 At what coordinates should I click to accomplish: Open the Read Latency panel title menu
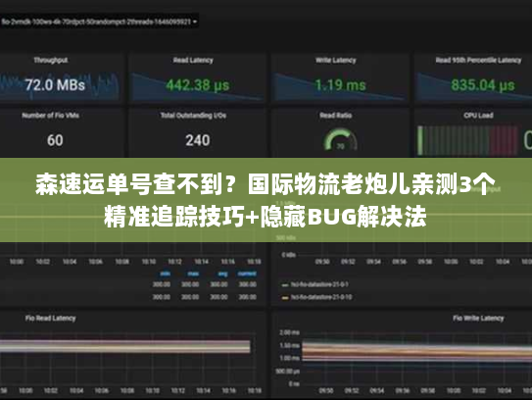tap(193, 61)
